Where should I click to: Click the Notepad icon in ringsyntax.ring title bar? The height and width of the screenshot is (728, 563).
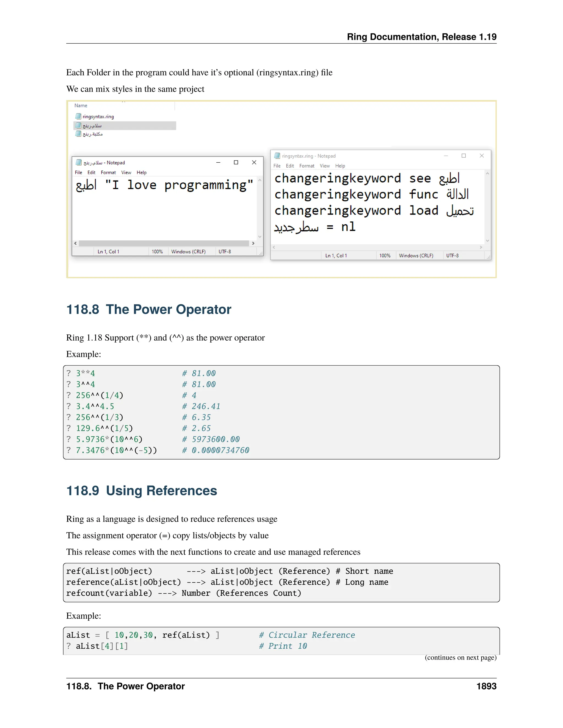click(277, 156)
